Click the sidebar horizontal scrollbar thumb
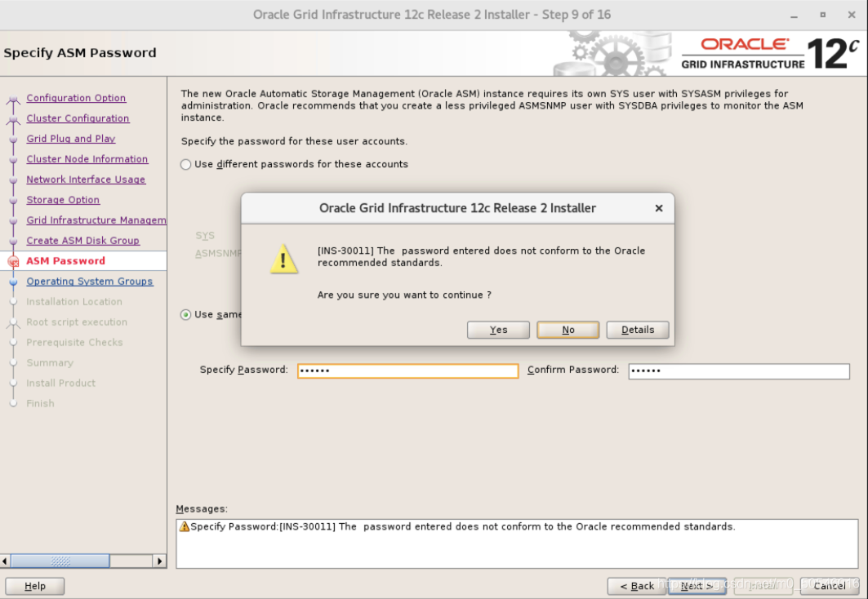Viewport: 868px width, 599px height. (60, 561)
